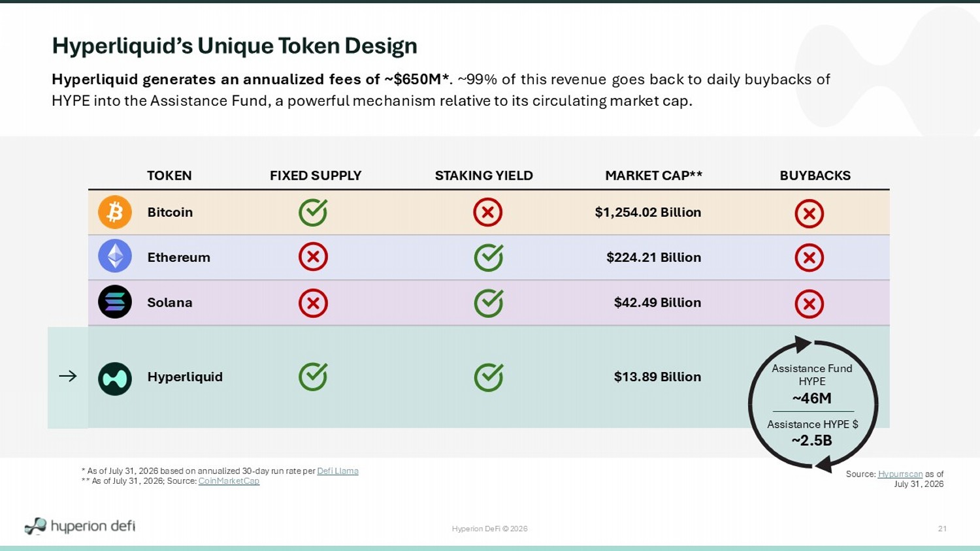Click Bitcoin's buybacks red X icon
Screen dimensions: 980x551
point(809,213)
